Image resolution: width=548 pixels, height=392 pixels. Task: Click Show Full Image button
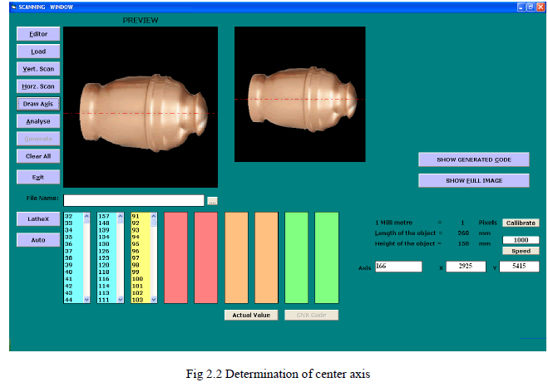click(473, 180)
